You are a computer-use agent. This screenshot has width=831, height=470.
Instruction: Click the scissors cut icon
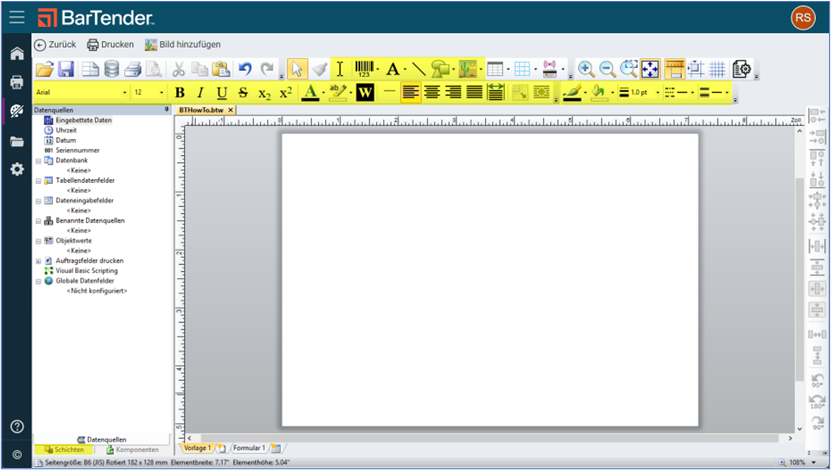pos(177,69)
